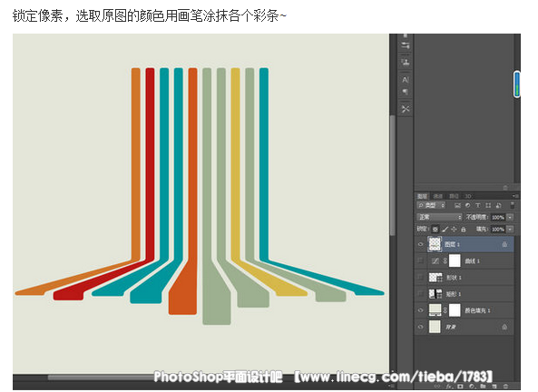
Task: Toggle the layer filter on/off switch
Action: [x=513, y=206]
